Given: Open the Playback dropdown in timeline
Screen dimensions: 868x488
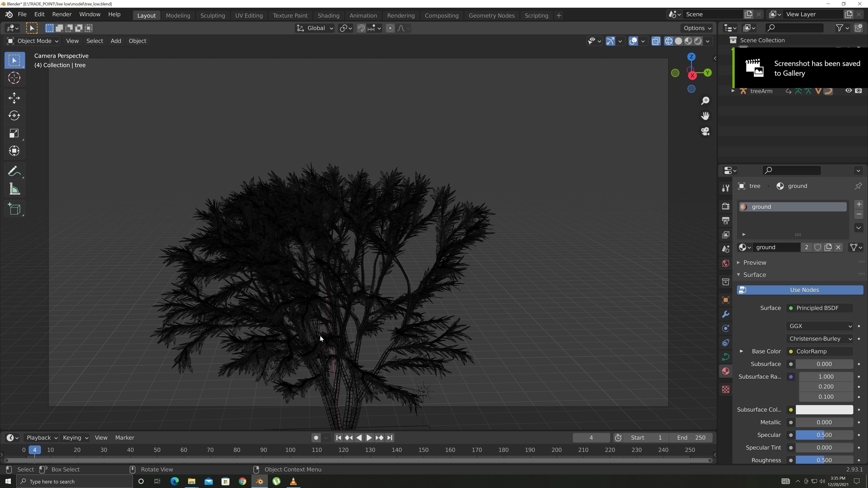Looking at the screenshot, I should tap(41, 438).
